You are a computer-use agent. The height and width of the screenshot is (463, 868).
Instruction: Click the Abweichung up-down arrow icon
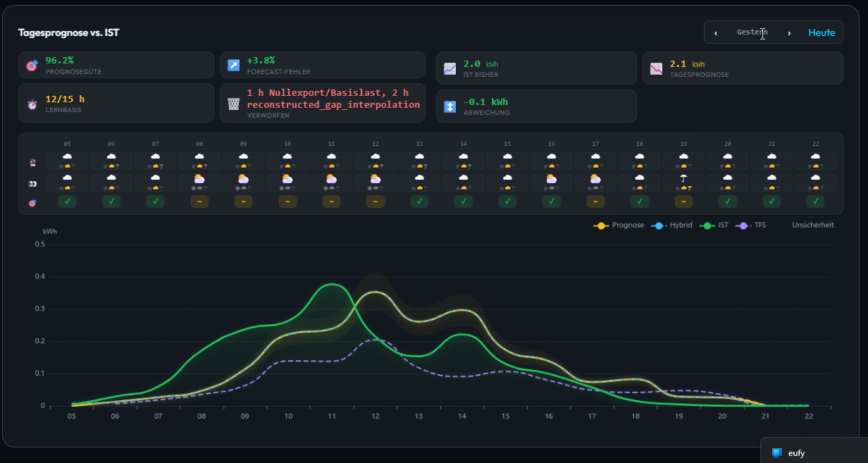click(450, 107)
